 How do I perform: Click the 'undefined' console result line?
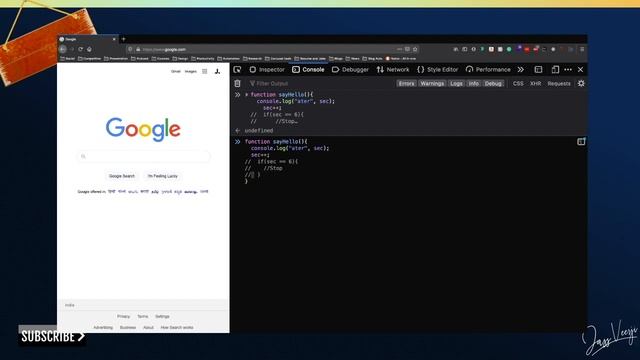tap(259, 131)
